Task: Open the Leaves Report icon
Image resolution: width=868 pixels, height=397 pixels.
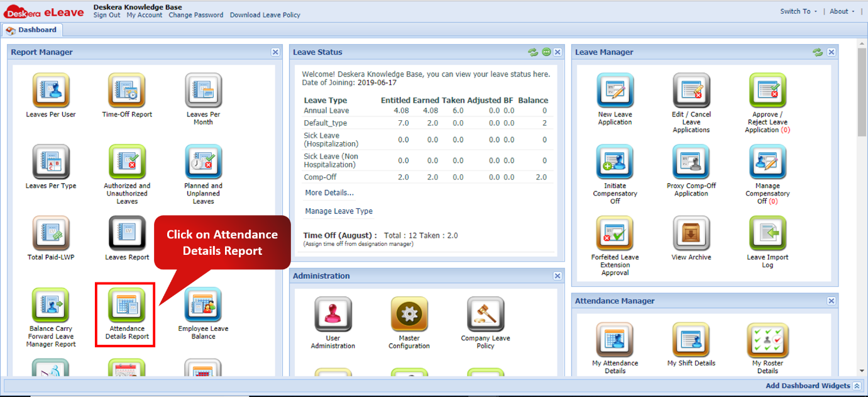Action: pos(127,233)
